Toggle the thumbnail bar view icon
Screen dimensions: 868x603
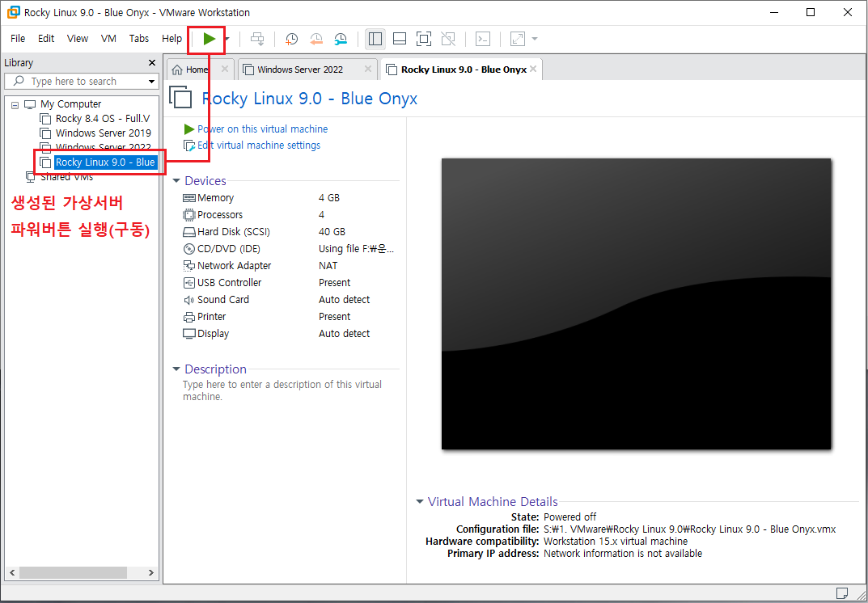pos(400,39)
